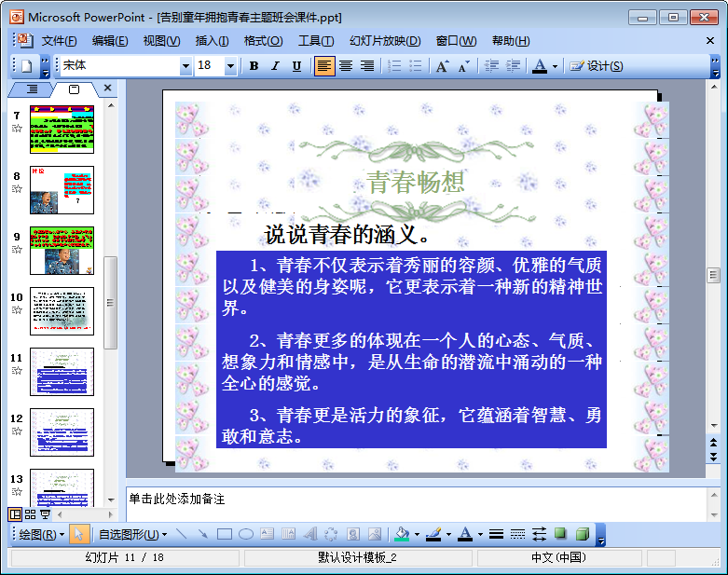This screenshot has width=728, height=575.
Task: Click animation star icon under slide 11
Action: click(17, 370)
